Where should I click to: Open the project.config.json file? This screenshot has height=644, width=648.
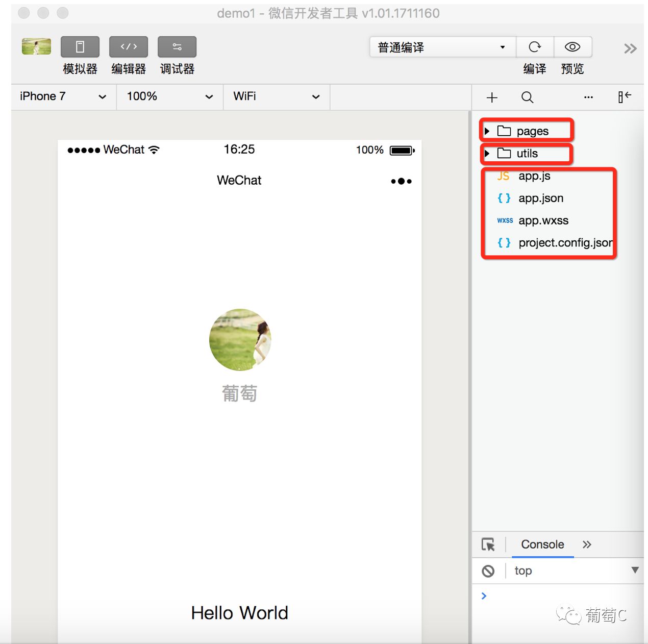tap(565, 243)
